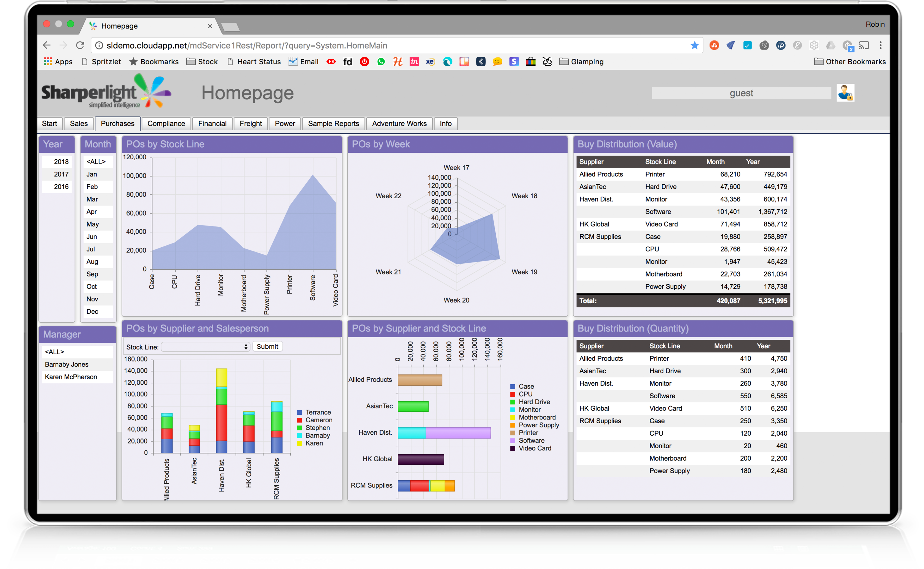
Task: Click the new tab button
Action: 230,27
